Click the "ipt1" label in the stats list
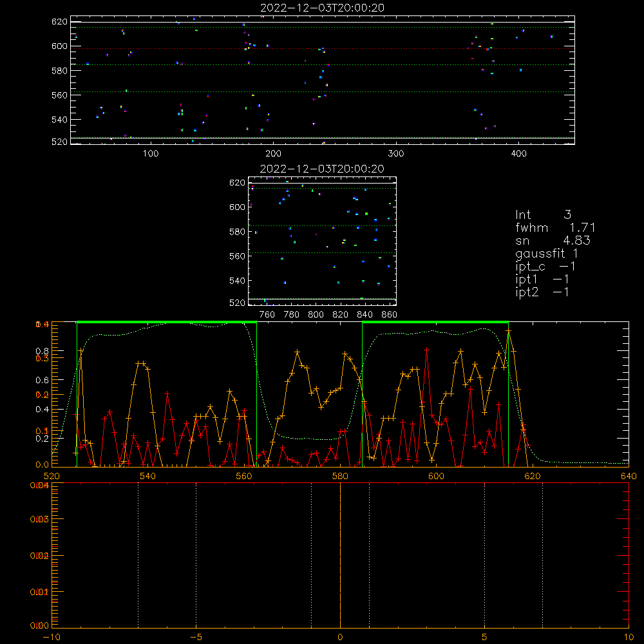The image size is (644, 644). click(527, 279)
